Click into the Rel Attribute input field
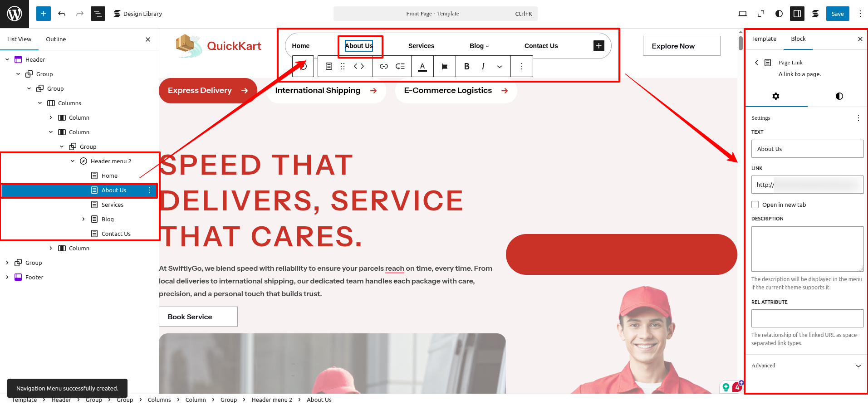Image resolution: width=868 pixels, height=405 pixels. [x=807, y=318]
